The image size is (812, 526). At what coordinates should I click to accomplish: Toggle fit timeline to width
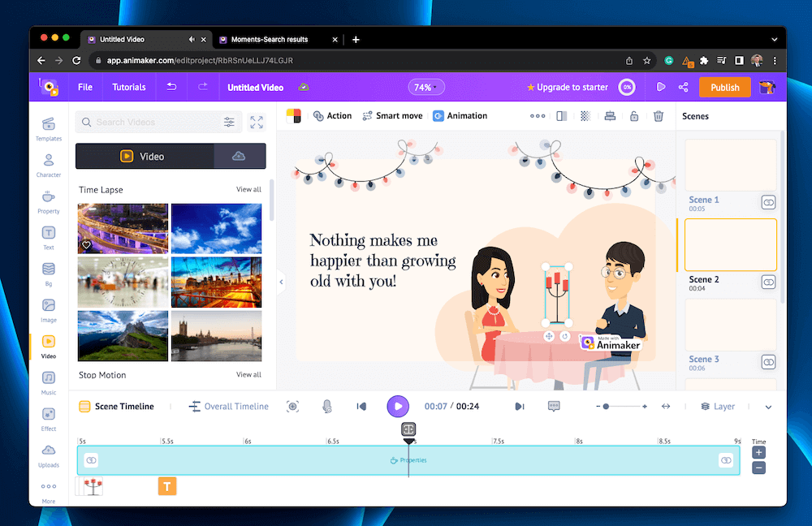pyautogui.click(x=666, y=407)
